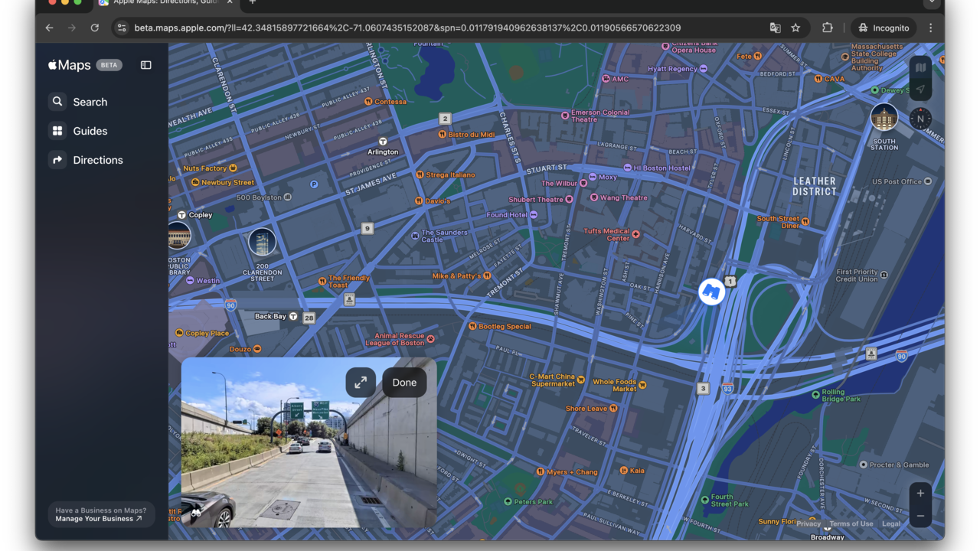980x551 pixels.
Task: Open the Legal link
Action: pos(891,524)
